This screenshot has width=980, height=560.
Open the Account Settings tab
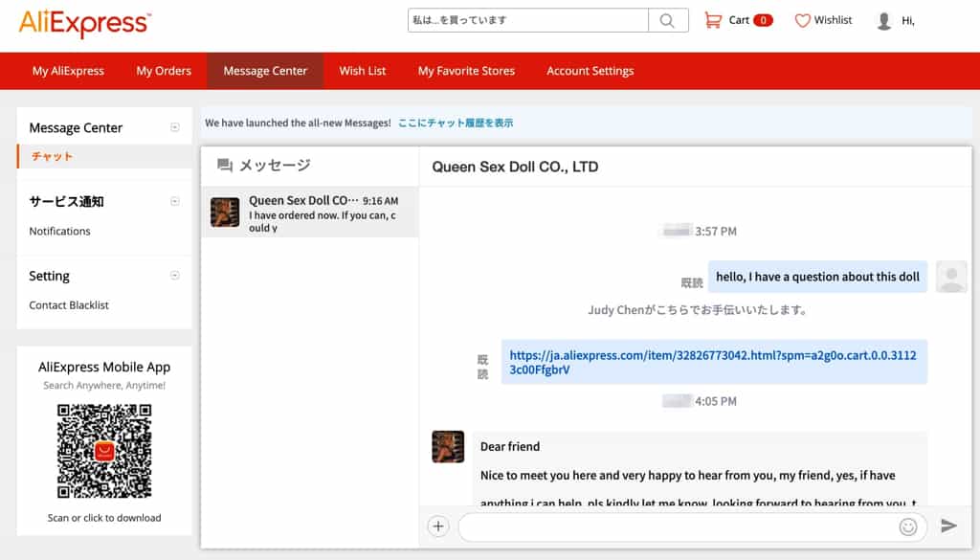pyautogui.click(x=590, y=71)
